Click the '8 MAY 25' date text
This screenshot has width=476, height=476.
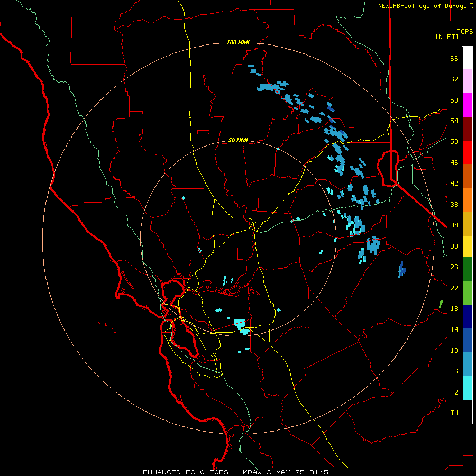(286, 472)
